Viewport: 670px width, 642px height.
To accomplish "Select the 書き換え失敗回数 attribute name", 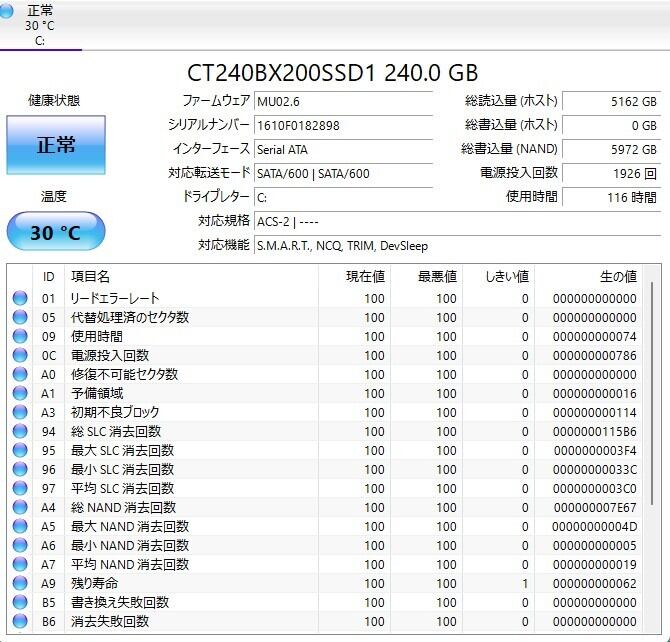I will (120, 603).
